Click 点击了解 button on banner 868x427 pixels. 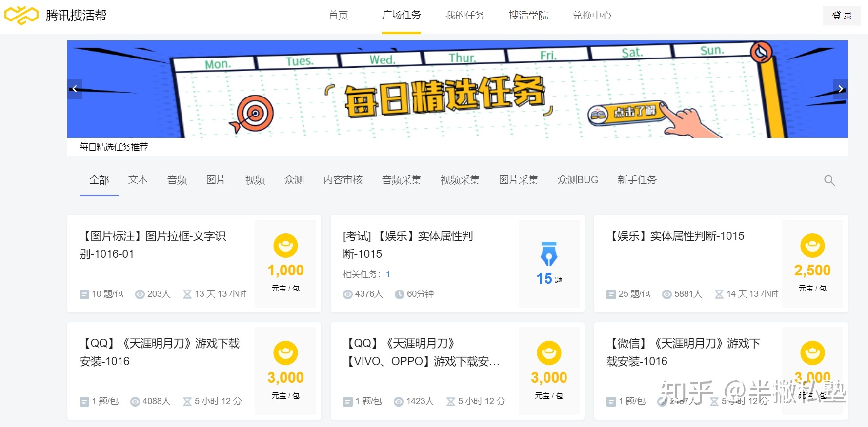point(628,113)
